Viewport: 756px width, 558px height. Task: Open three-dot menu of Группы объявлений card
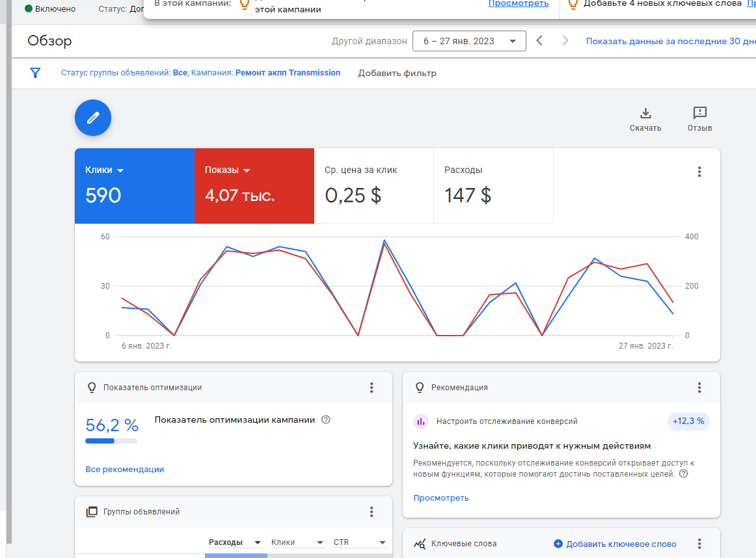(x=371, y=512)
